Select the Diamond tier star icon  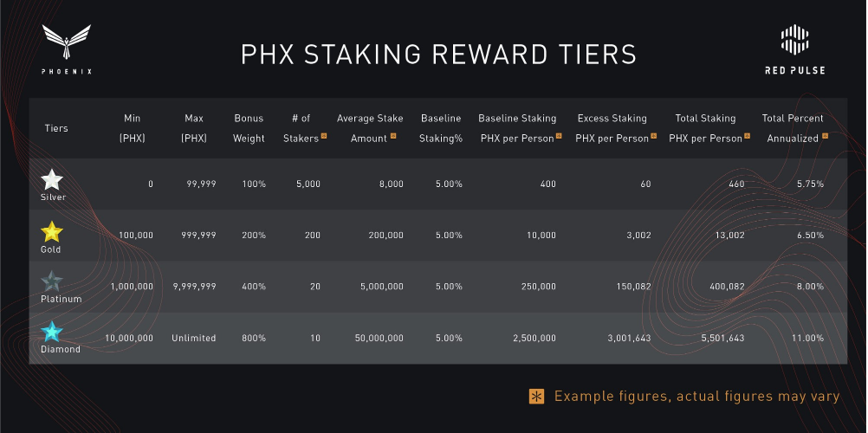[52, 332]
